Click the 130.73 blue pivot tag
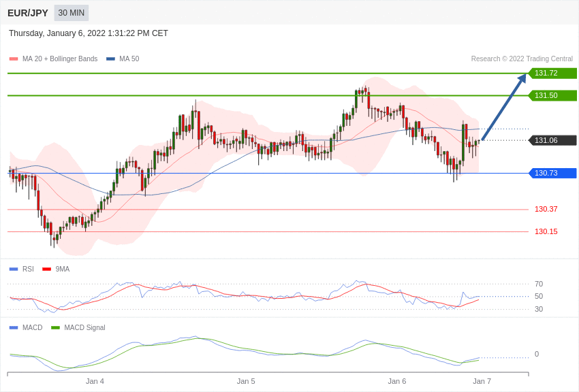This screenshot has height=392, width=579. coord(552,173)
